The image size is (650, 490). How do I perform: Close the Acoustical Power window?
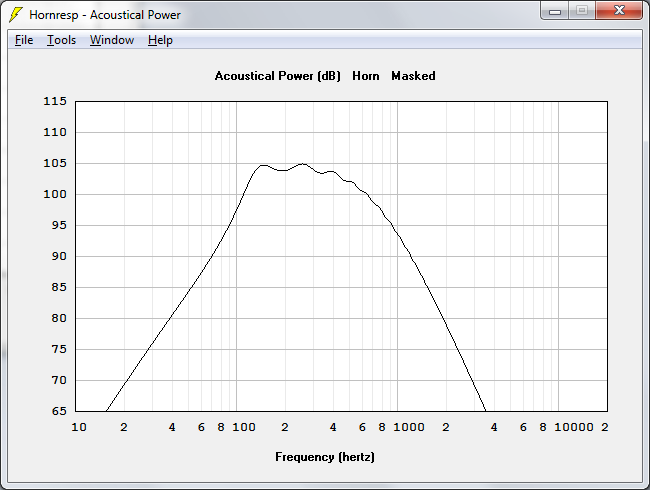[x=619, y=11]
